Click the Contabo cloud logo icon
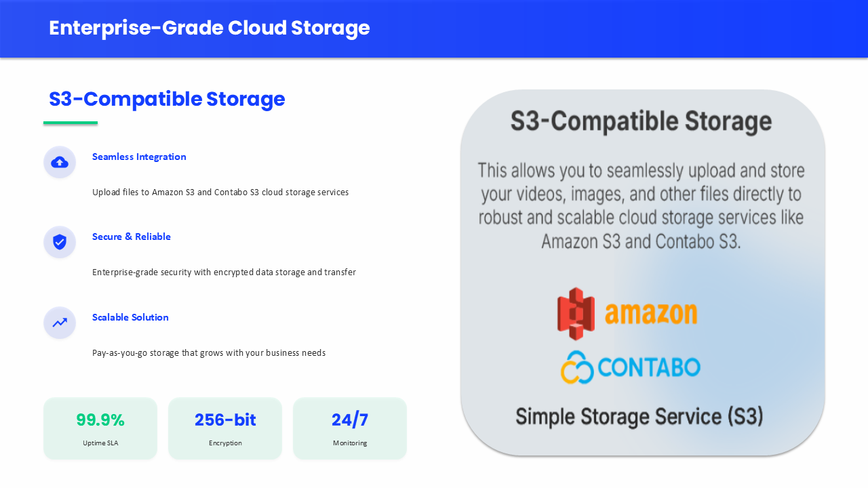868x488 pixels. pos(577,367)
